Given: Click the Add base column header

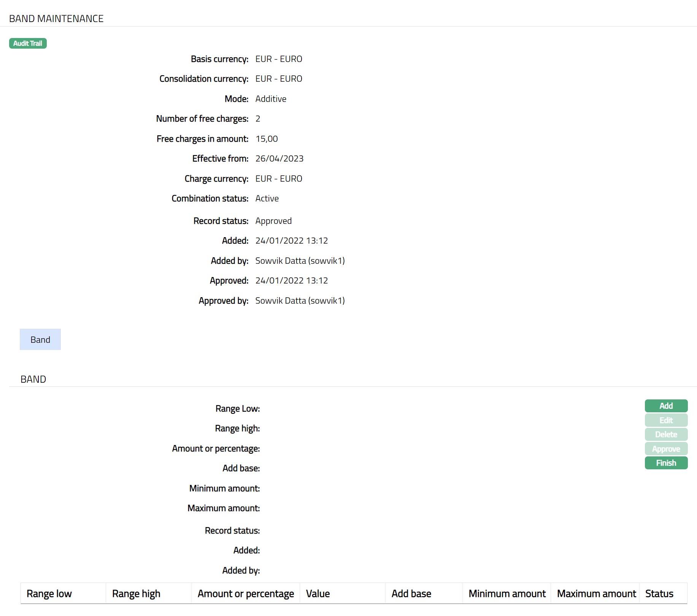Looking at the screenshot, I should click(411, 594).
